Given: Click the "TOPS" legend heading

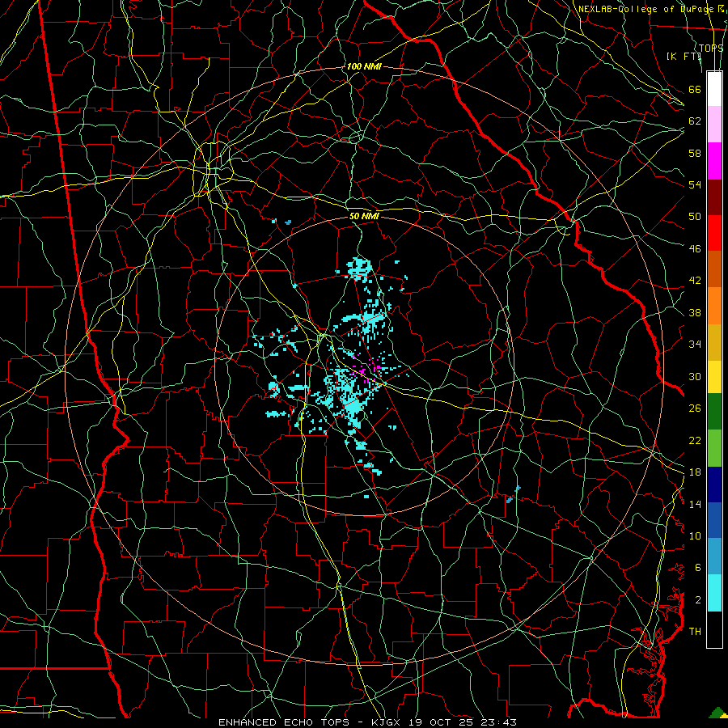Looking at the screenshot, I should (x=711, y=48).
